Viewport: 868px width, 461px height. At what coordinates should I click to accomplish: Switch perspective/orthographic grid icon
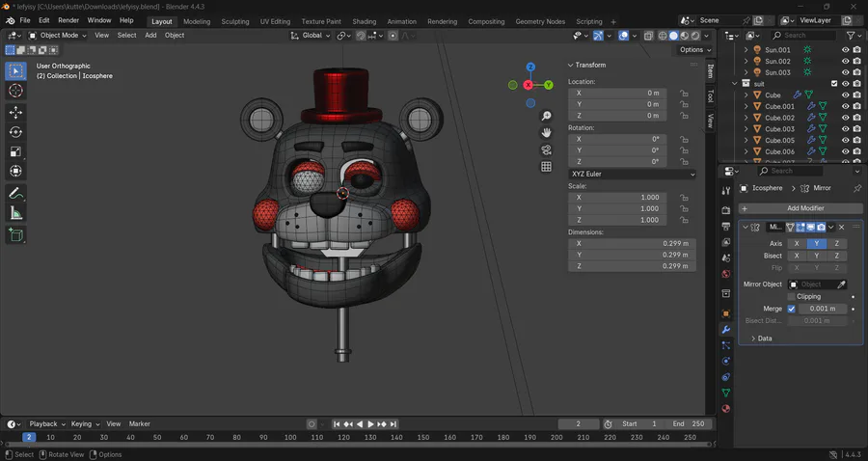[547, 167]
